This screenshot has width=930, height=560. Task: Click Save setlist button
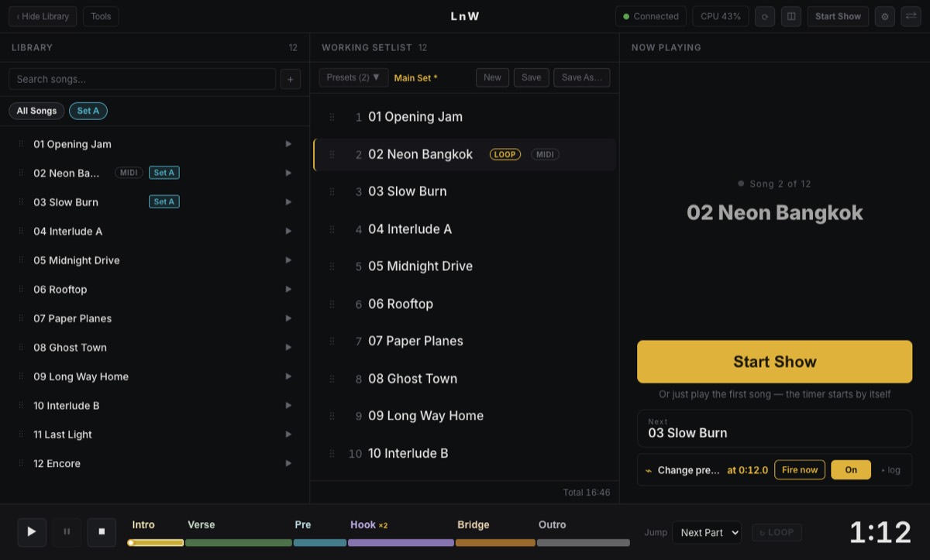532,77
